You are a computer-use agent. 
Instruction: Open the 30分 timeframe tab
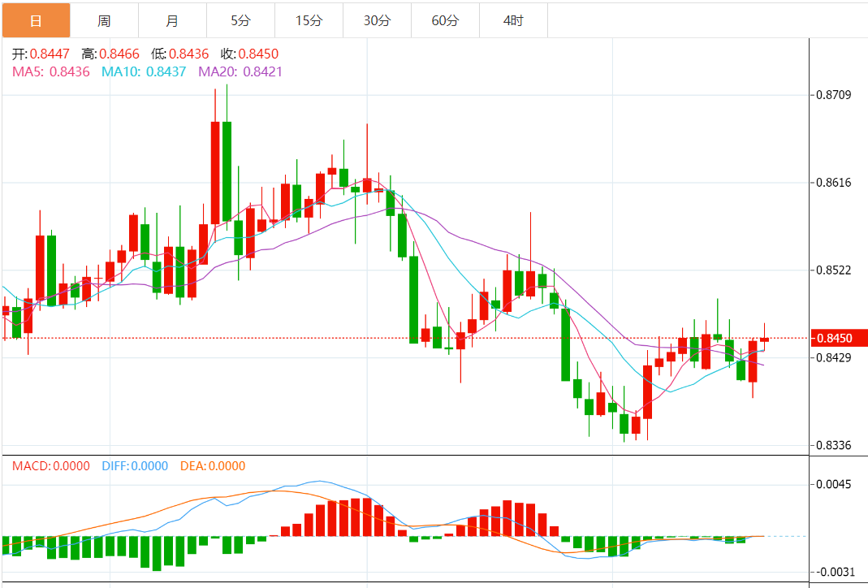[377, 20]
